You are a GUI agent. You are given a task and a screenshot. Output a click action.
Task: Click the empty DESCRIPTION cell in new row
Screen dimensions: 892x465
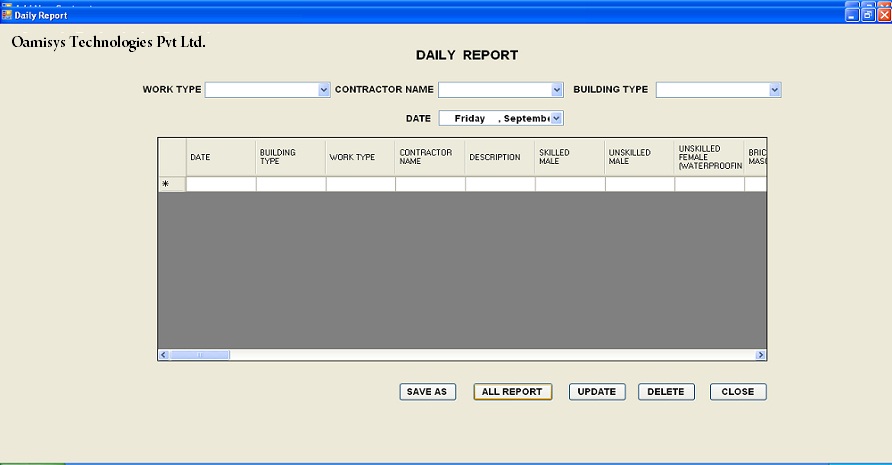500,184
